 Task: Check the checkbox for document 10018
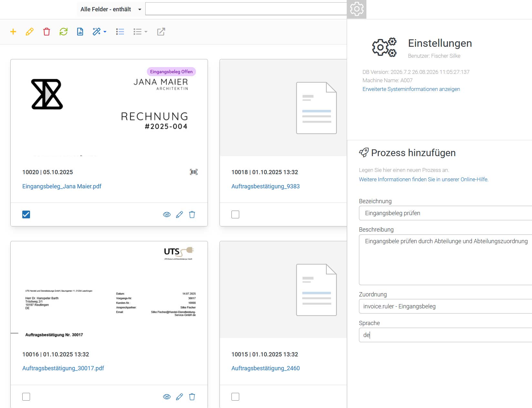pos(235,214)
